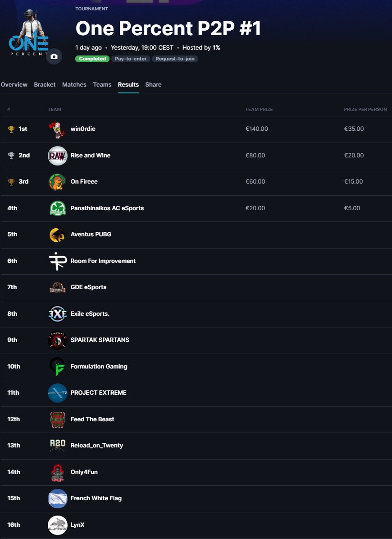Open the On Fireee team logo
Screen dimensions: 392x539
tap(57, 182)
